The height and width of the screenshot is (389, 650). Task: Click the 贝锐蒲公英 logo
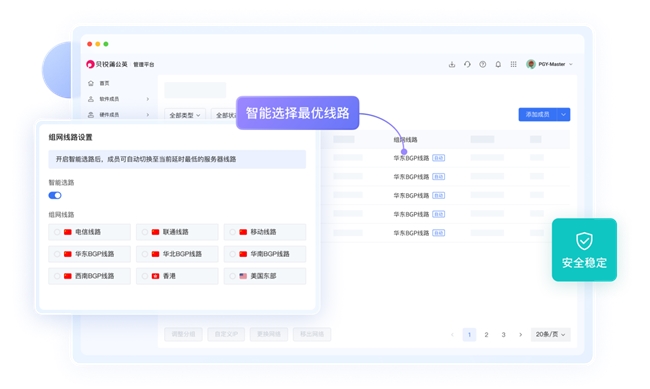pos(107,64)
